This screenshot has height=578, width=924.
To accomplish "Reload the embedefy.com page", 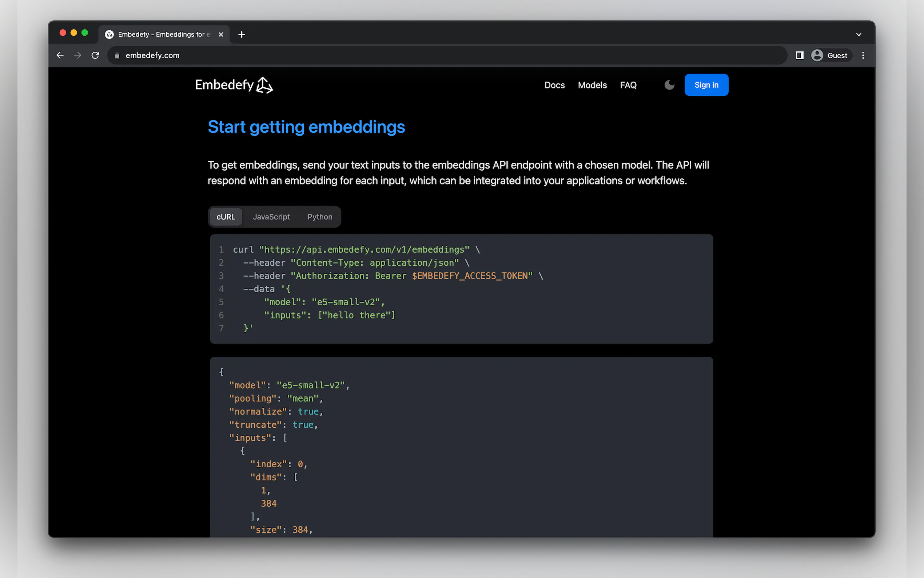I will coord(96,55).
